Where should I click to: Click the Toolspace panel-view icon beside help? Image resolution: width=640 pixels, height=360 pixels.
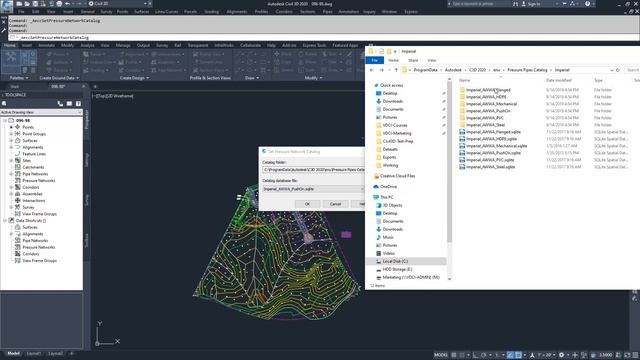click(69, 104)
